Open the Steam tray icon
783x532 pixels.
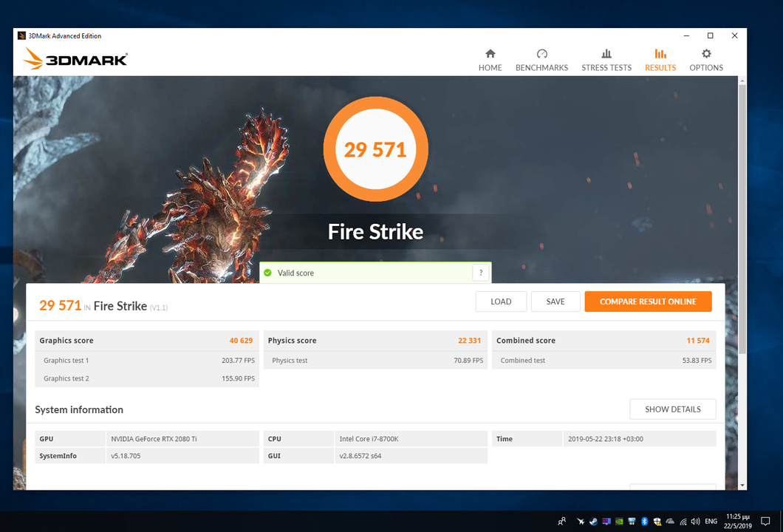[593, 522]
